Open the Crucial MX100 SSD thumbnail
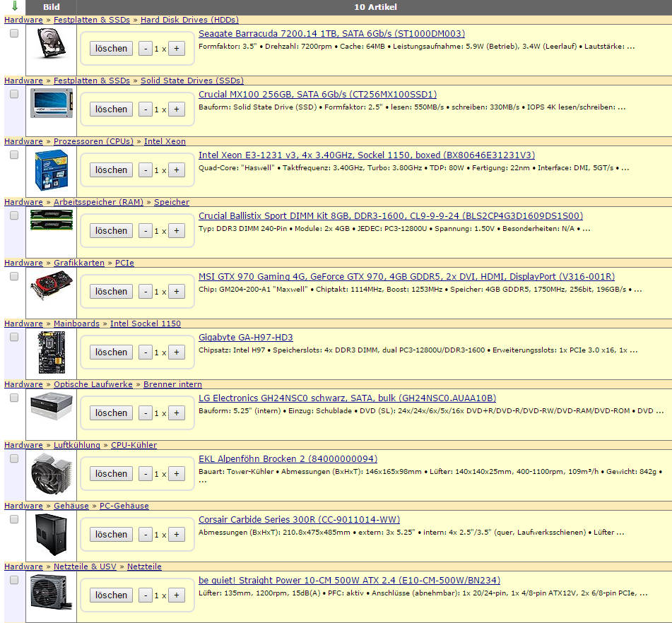This screenshot has width=672, height=623. tap(52, 103)
